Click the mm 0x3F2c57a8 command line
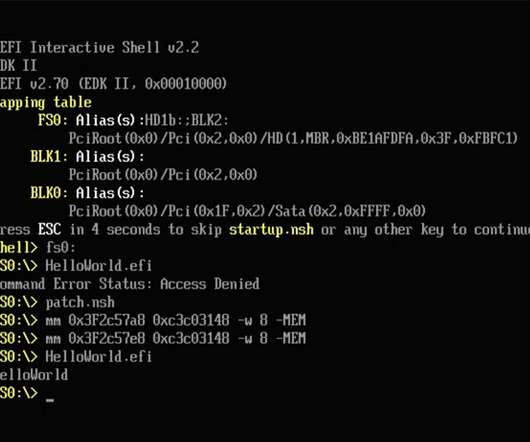The image size is (530, 442). point(176,321)
